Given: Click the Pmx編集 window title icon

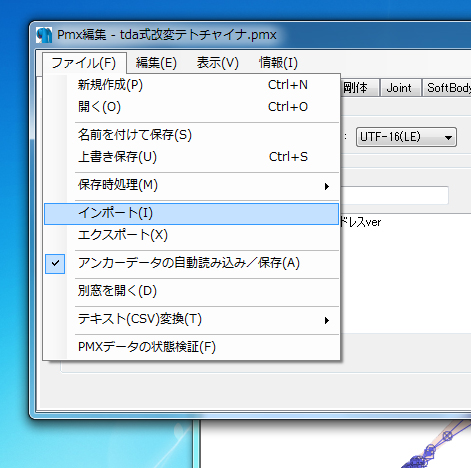Looking at the screenshot, I should 44,35.
